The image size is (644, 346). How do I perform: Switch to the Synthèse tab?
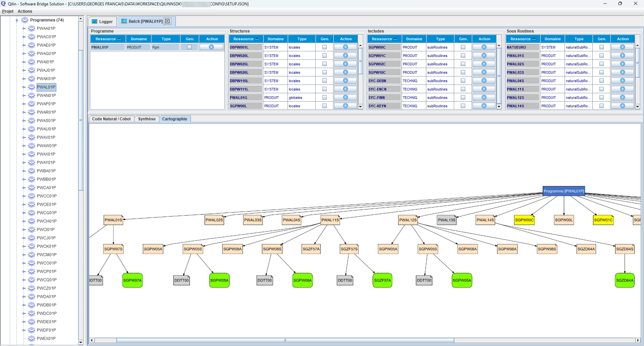click(x=146, y=119)
